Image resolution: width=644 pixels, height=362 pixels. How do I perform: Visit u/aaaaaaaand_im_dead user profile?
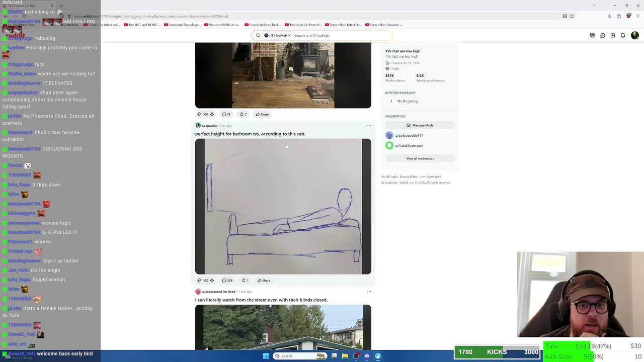click(219, 292)
